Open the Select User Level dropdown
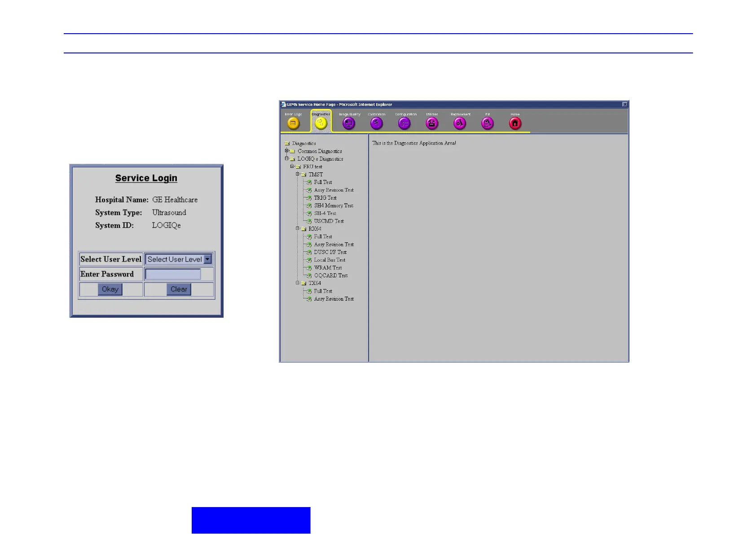This screenshot has height=534, width=756. (179, 259)
